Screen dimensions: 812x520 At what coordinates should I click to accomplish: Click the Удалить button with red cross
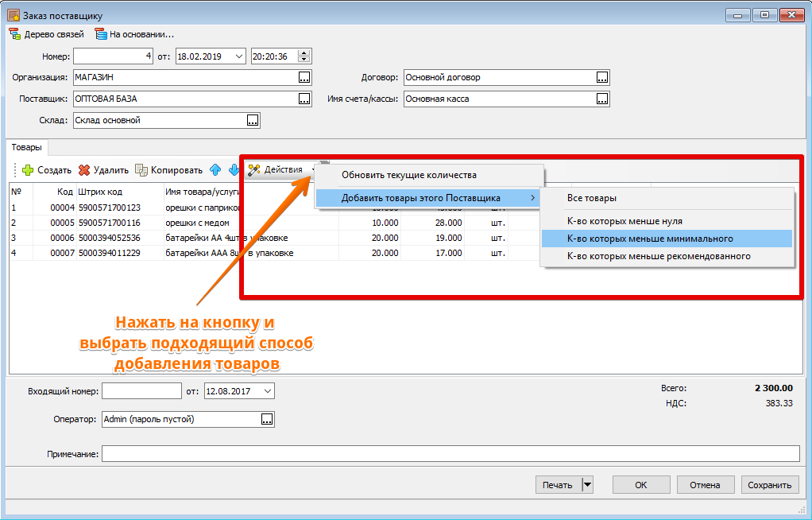point(103,170)
